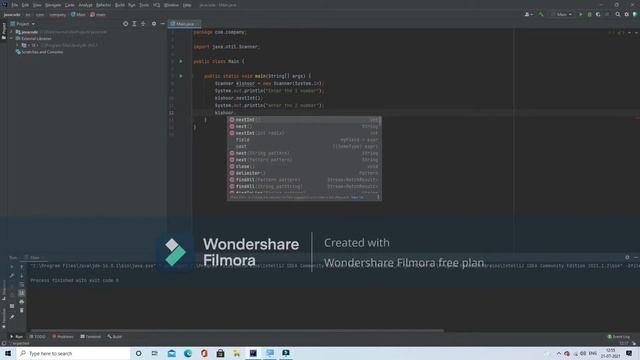Expand the JDK 16 library node
The height and width of the screenshot is (360, 640).
click(18, 45)
